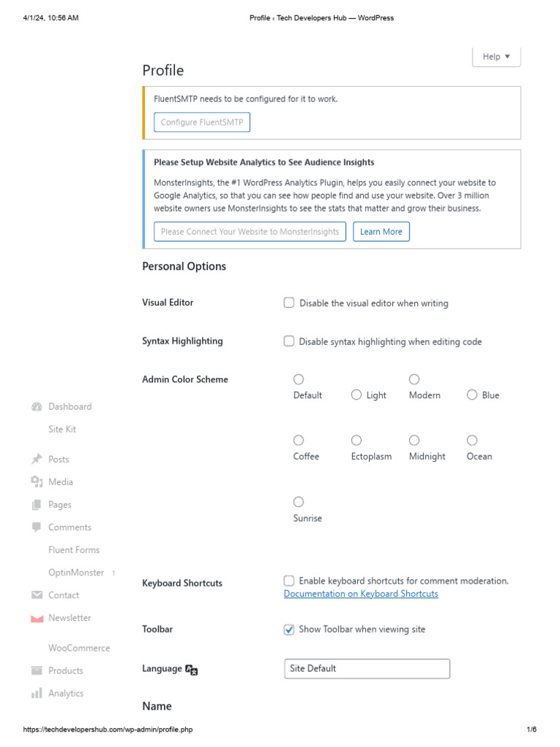
Task: Disable the visual editor checkbox
Action: click(x=289, y=303)
